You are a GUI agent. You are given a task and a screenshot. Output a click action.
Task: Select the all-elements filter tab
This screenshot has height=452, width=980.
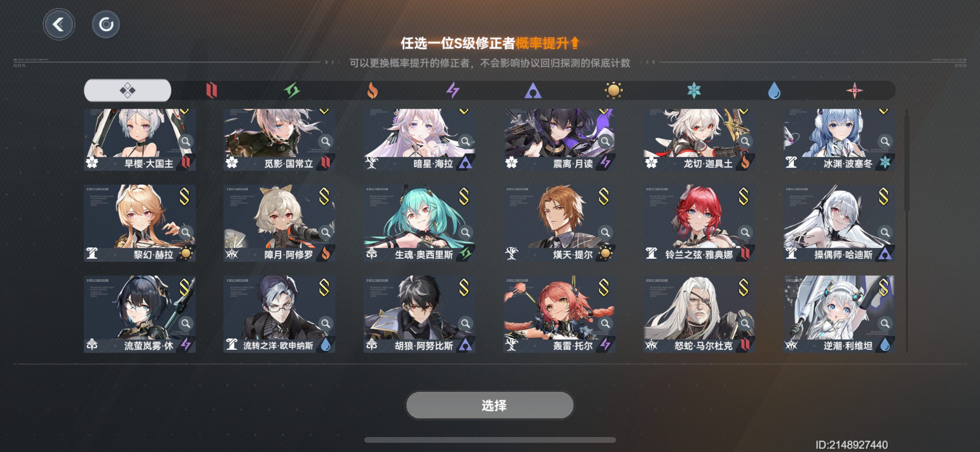128,90
